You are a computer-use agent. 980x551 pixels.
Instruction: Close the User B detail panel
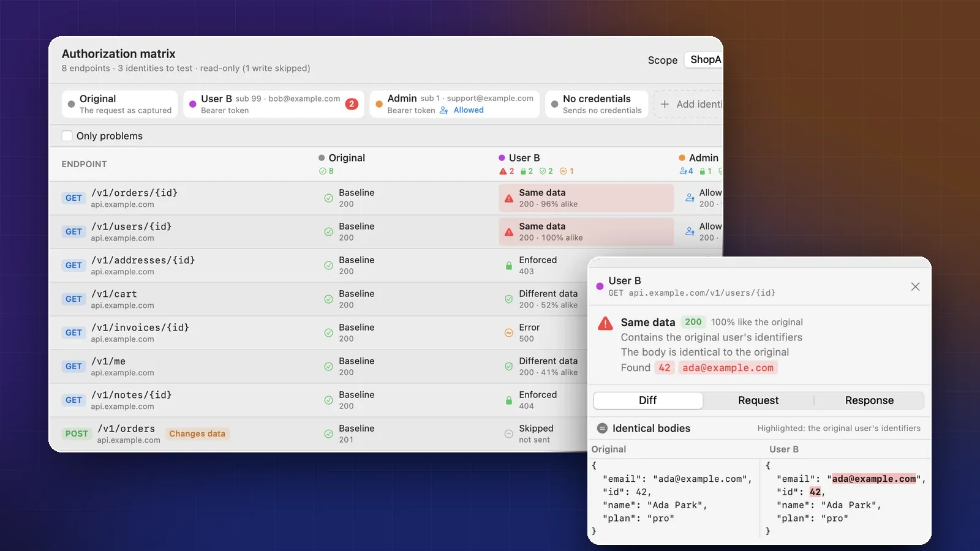tap(915, 287)
